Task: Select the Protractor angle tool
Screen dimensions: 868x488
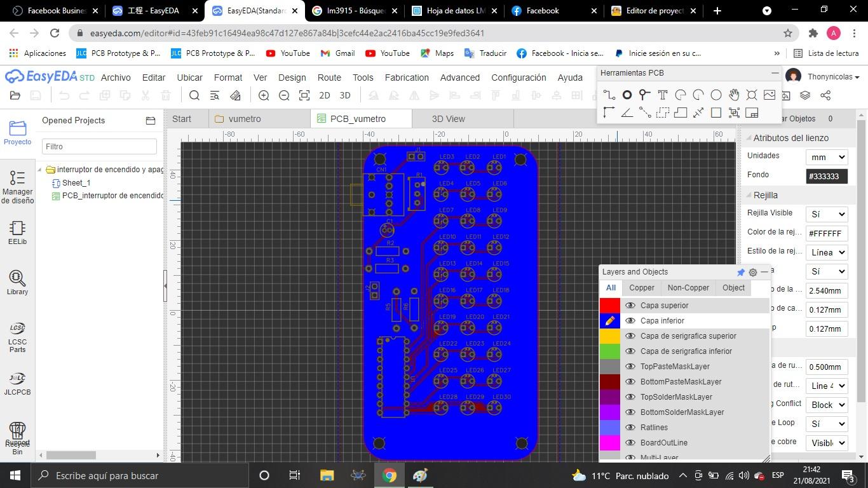Action: point(627,113)
